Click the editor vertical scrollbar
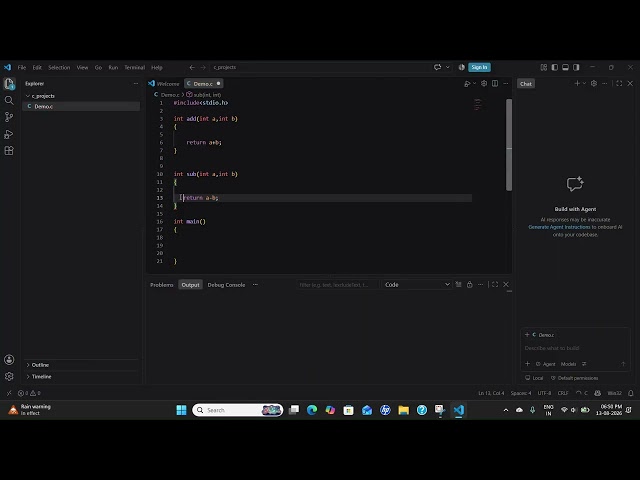Image resolution: width=640 pixels, height=480 pixels. (x=509, y=144)
